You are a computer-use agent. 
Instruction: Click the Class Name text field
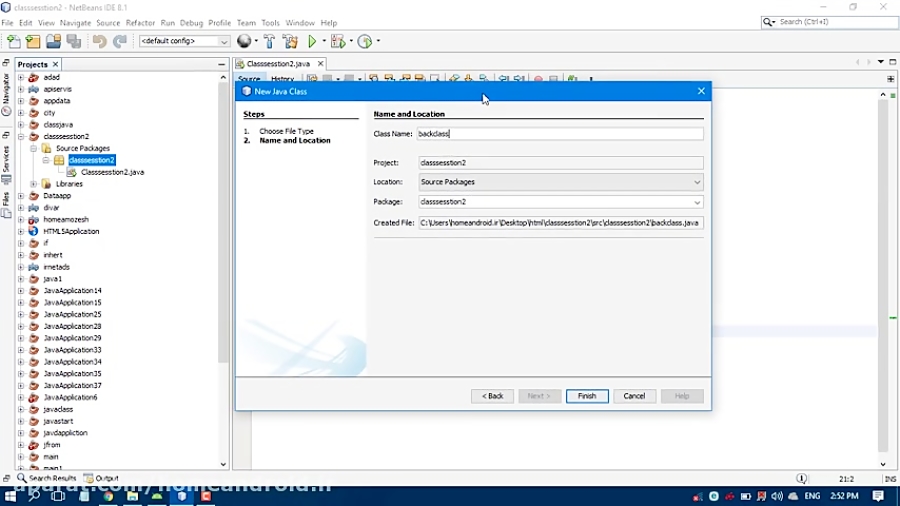[560, 134]
